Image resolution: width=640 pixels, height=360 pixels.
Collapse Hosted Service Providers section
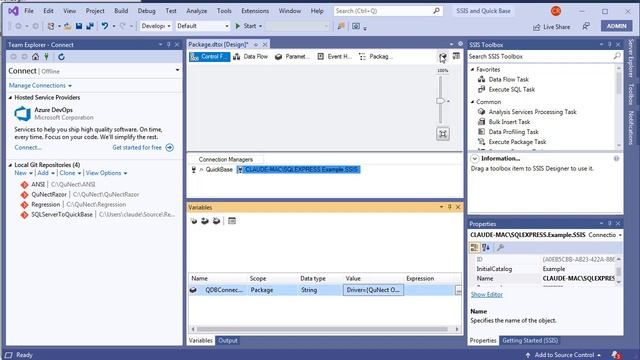11,98
